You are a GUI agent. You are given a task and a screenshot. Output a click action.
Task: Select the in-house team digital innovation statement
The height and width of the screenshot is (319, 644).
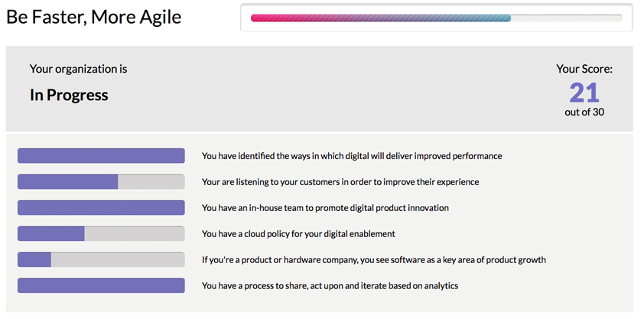[x=325, y=208]
